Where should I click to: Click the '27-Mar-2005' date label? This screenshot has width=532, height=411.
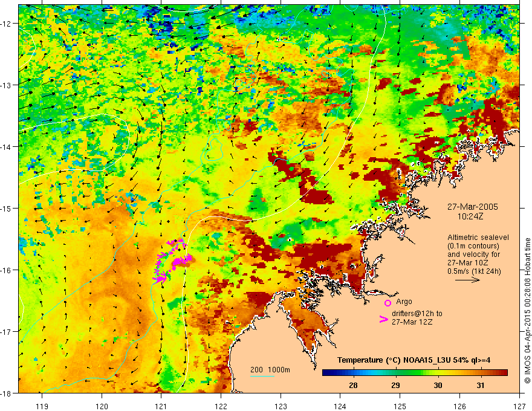click(472, 207)
